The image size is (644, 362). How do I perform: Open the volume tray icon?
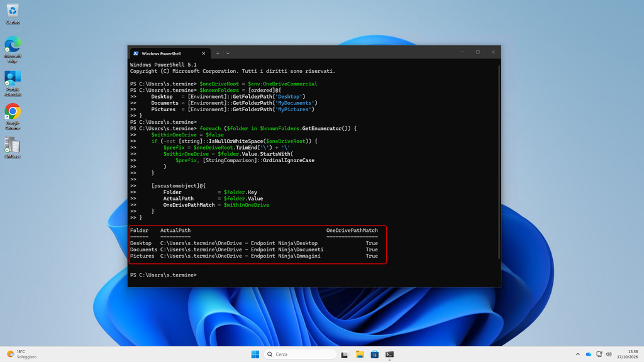tap(609, 354)
